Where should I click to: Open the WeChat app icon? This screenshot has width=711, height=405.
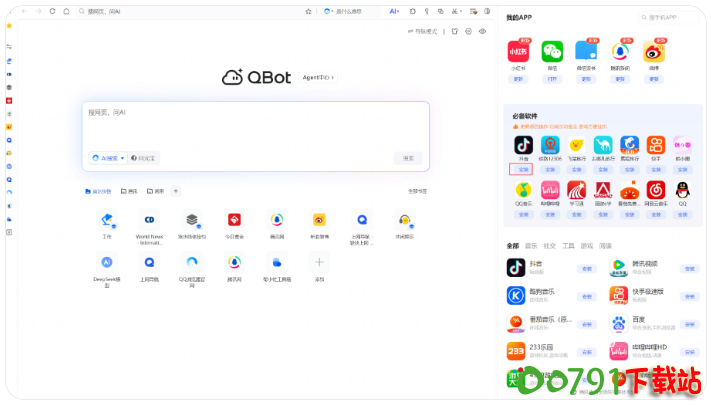pos(551,52)
